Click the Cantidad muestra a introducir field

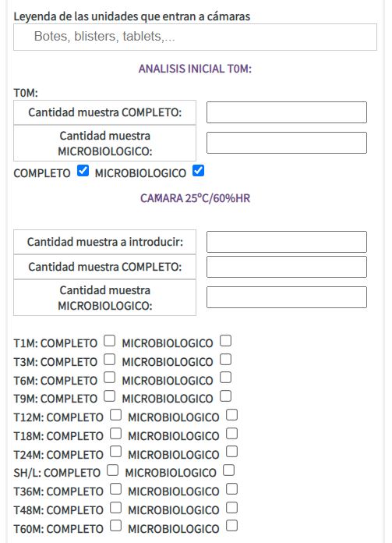click(x=287, y=242)
